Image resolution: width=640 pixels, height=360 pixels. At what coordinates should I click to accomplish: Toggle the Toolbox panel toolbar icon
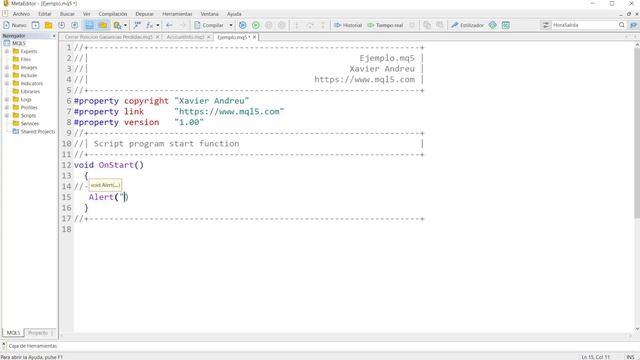(x=103, y=25)
